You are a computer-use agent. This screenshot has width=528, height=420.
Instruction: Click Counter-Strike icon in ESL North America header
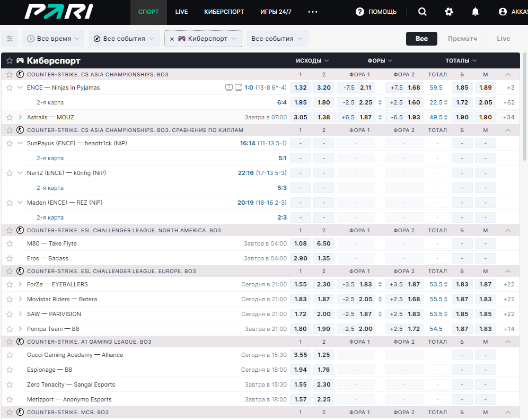(x=20, y=230)
